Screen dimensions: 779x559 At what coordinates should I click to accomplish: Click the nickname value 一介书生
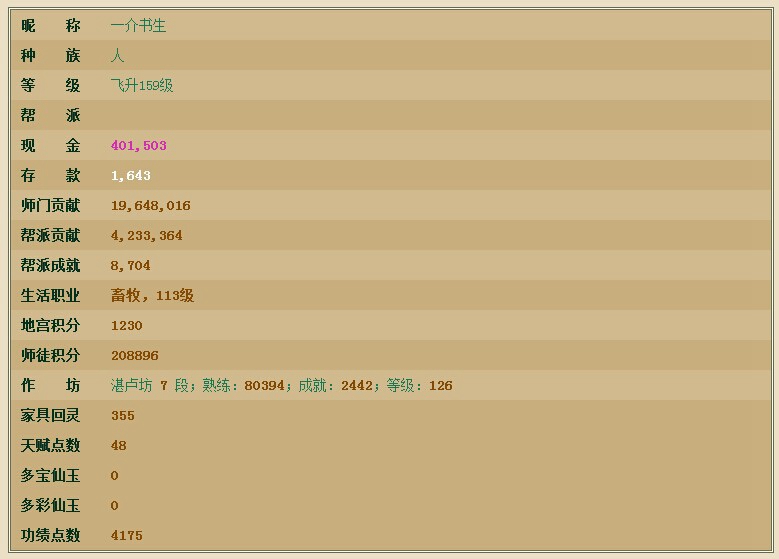click(138, 26)
